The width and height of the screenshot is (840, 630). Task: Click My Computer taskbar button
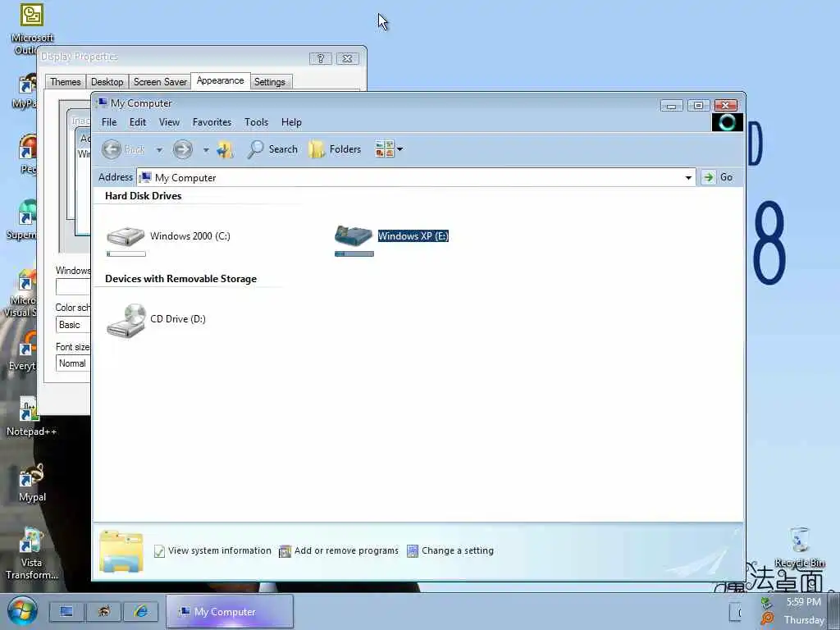pos(230,611)
